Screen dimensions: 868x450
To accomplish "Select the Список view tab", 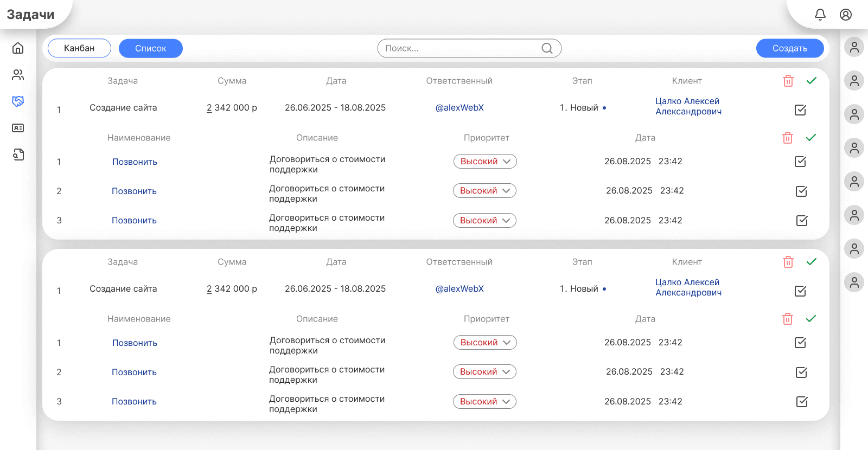I will point(150,48).
